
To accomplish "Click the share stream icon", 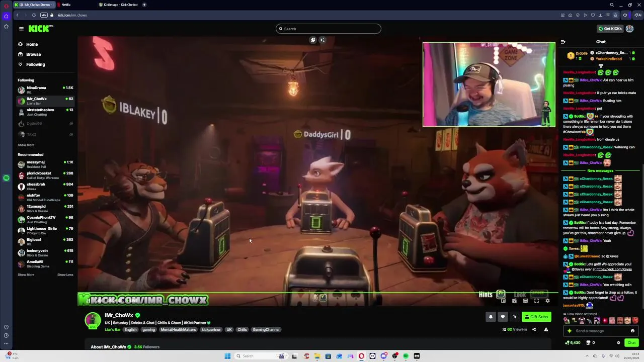I will 534,329.
